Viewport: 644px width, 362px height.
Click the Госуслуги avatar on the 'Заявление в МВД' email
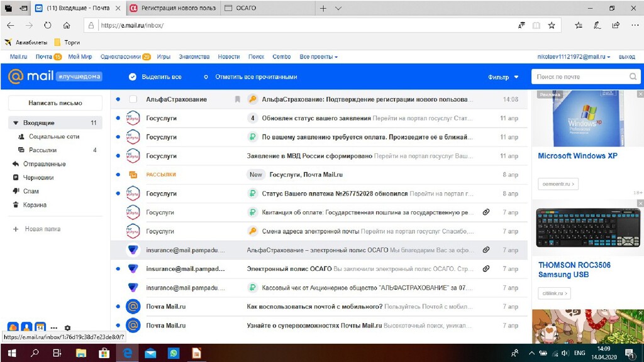point(133,156)
